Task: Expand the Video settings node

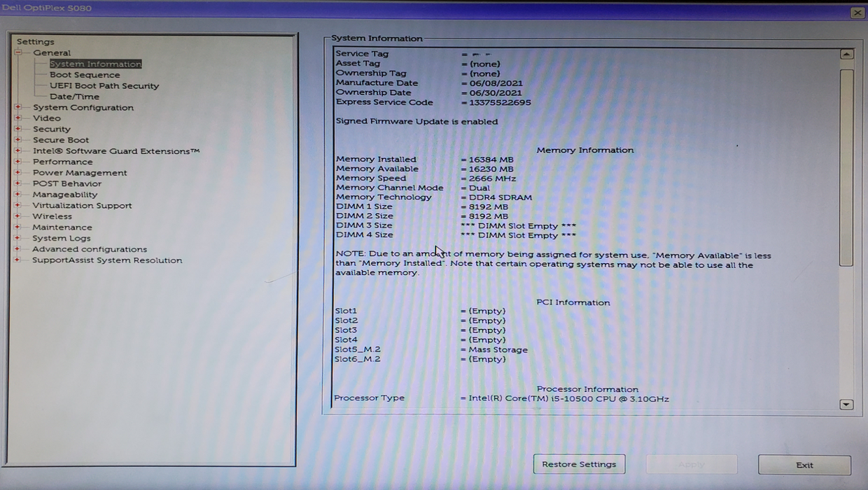Action: coord(18,118)
